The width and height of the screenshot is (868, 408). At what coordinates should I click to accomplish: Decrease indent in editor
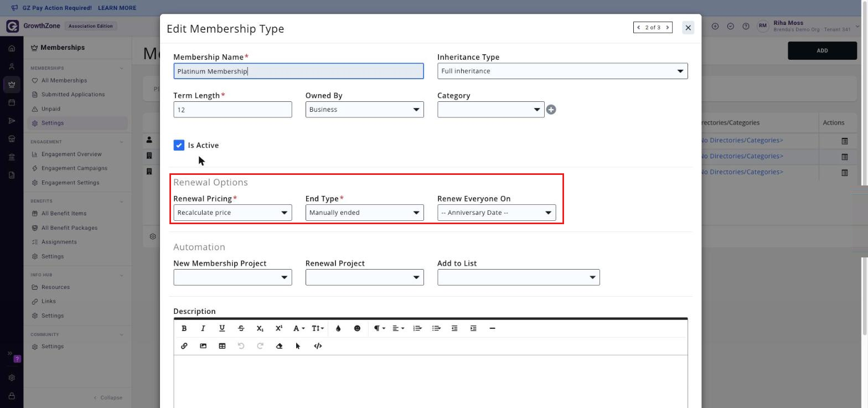point(454,328)
